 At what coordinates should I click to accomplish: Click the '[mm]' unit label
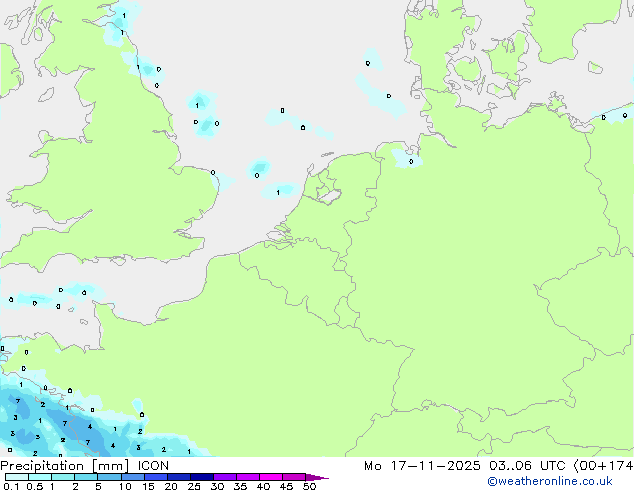(x=110, y=466)
